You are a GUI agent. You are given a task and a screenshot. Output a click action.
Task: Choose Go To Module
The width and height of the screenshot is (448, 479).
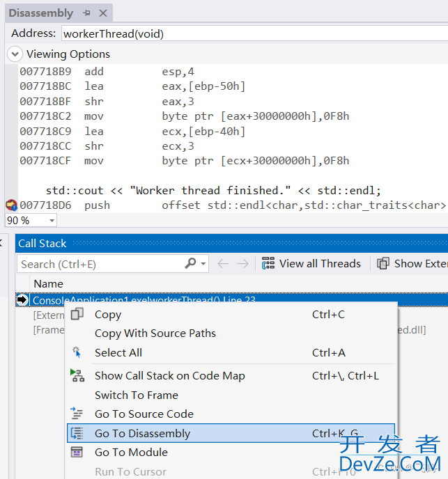231,452
